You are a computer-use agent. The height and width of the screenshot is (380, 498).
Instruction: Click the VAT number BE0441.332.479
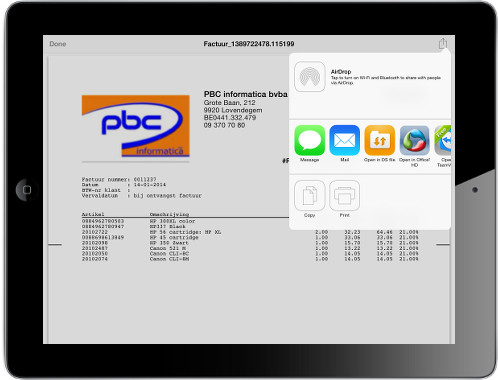pyautogui.click(x=230, y=118)
